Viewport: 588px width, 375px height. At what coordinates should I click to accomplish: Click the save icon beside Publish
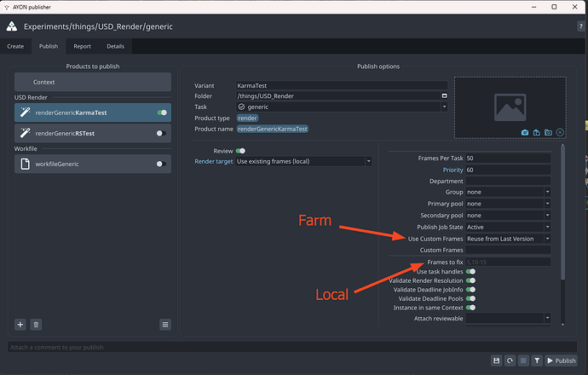pos(496,361)
